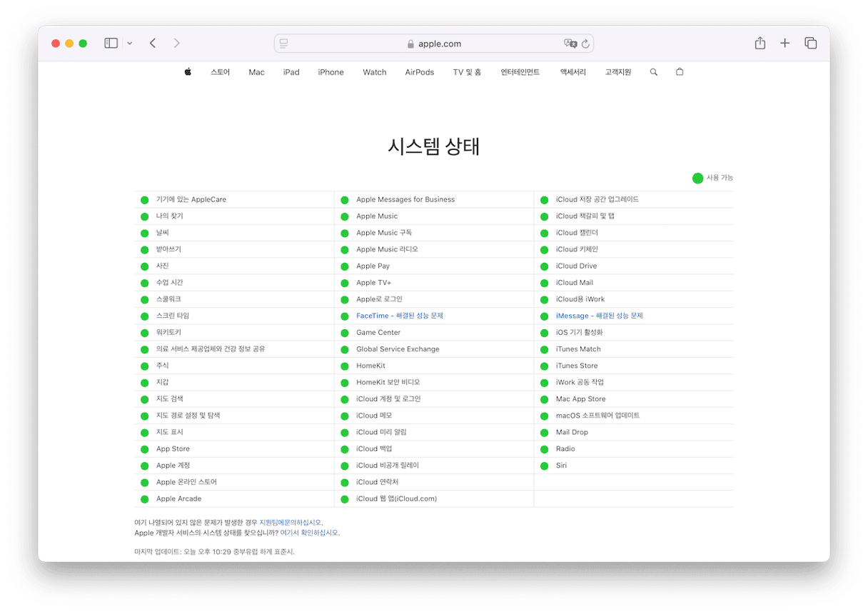
Task: Click the Mac App Store row text
Action: click(581, 399)
